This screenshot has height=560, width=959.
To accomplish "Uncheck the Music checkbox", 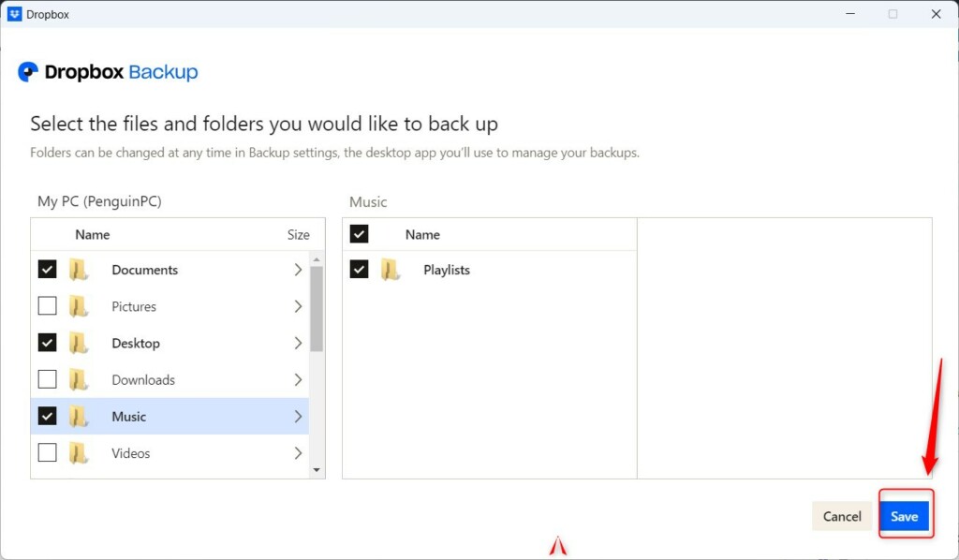I will click(47, 416).
